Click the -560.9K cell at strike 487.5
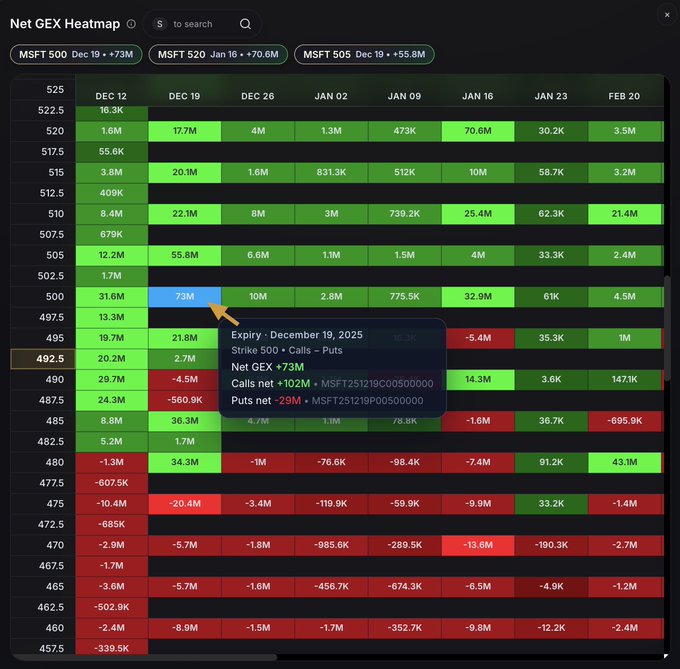 184,400
